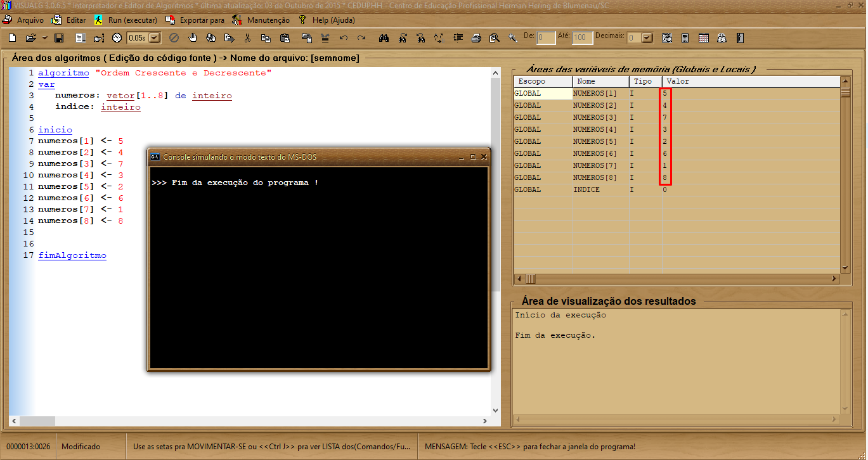868x460 pixels.
Task: Click the binoculars find icon
Action: pyautogui.click(x=384, y=38)
